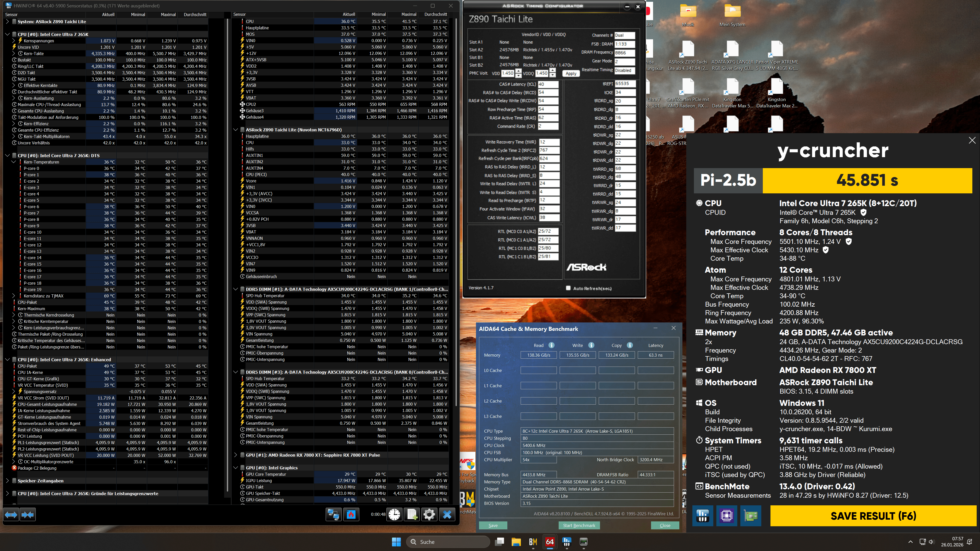Click Start Benchmark in AIDA64 window
Image resolution: width=980 pixels, height=551 pixels.
click(579, 525)
